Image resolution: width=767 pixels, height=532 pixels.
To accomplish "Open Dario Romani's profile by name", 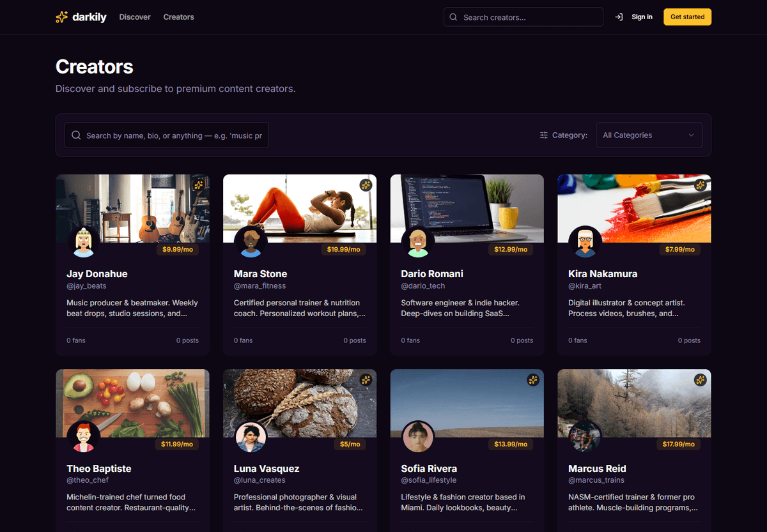I will click(x=432, y=274).
